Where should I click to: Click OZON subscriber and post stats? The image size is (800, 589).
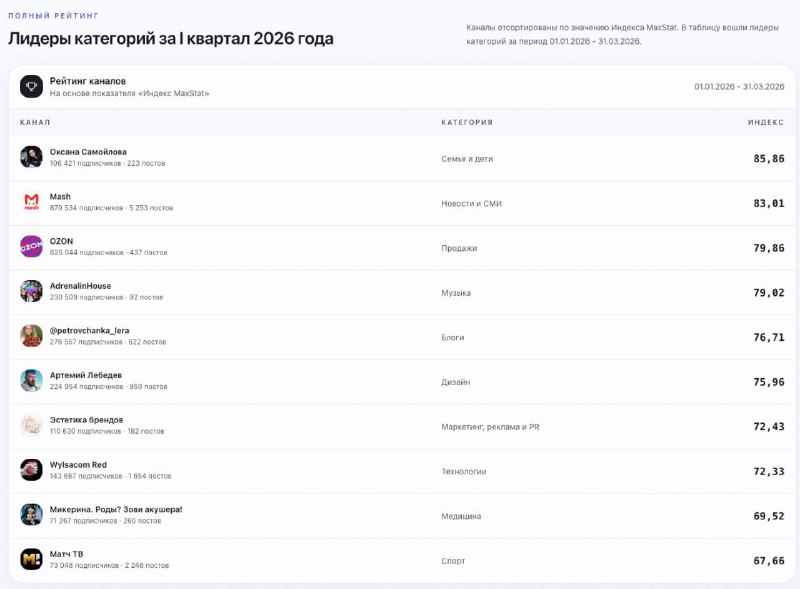[108, 253]
